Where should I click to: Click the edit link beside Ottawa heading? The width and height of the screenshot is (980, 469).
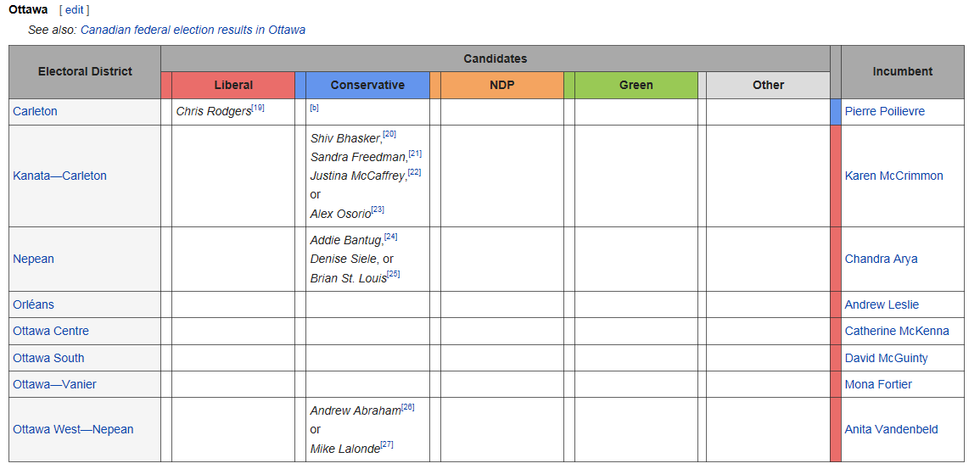75,10
